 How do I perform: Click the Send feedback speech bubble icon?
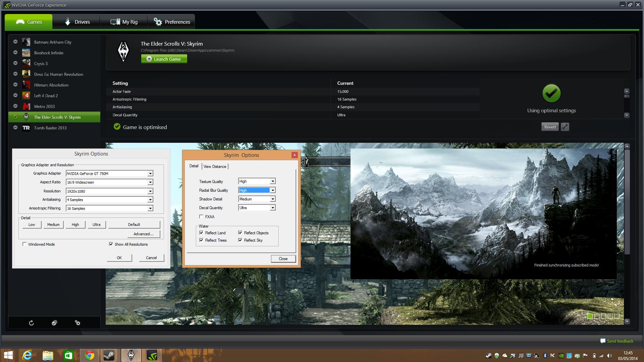pyautogui.click(x=603, y=341)
